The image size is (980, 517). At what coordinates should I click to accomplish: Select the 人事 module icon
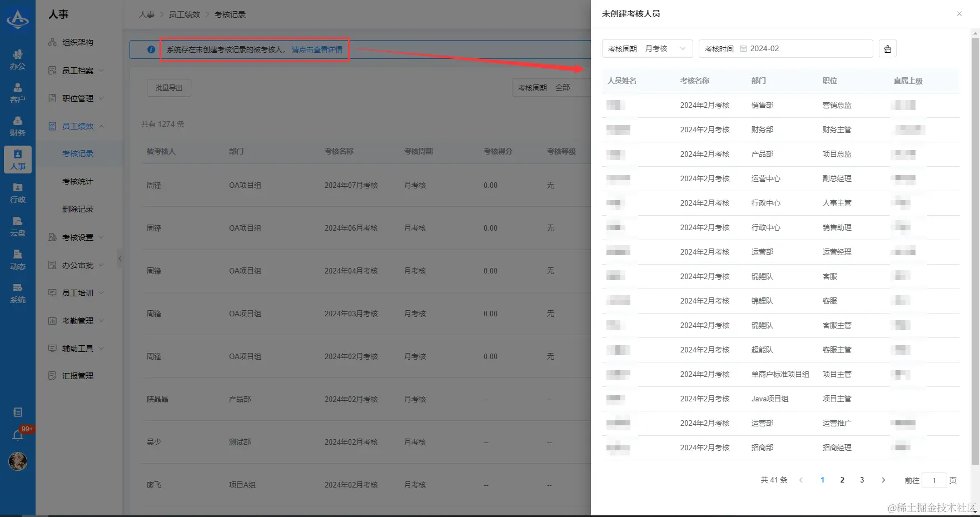pyautogui.click(x=18, y=160)
